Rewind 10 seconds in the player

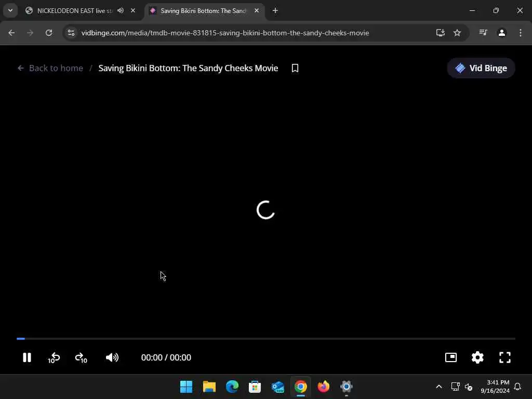(54, 357)
